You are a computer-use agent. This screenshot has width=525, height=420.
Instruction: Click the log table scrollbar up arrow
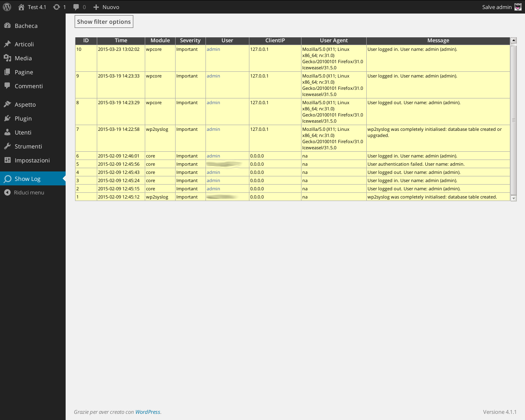514,40
